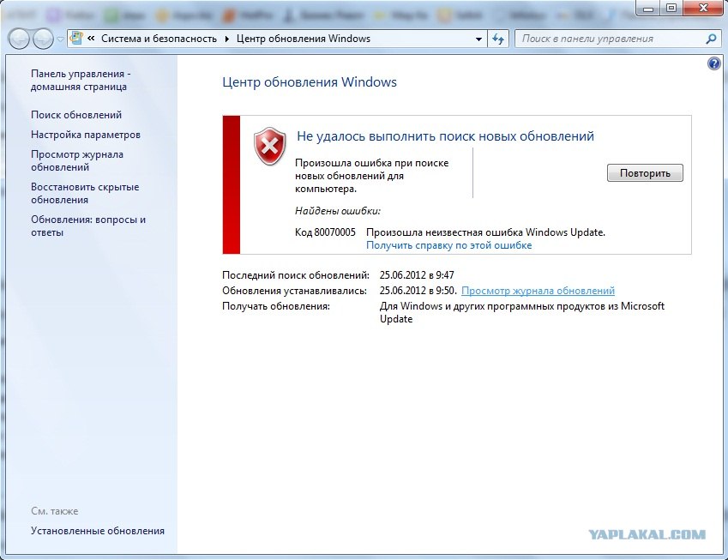Click the Forward navigation arrow
Screen dimensions: 728x560
(43, 39)
